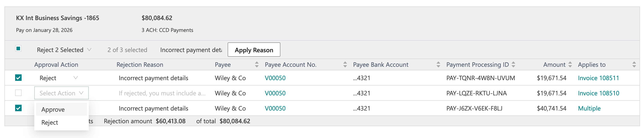Open the Invoice 108511 link
This screenshot has width=644, height=138.
[x=598, y=78]
